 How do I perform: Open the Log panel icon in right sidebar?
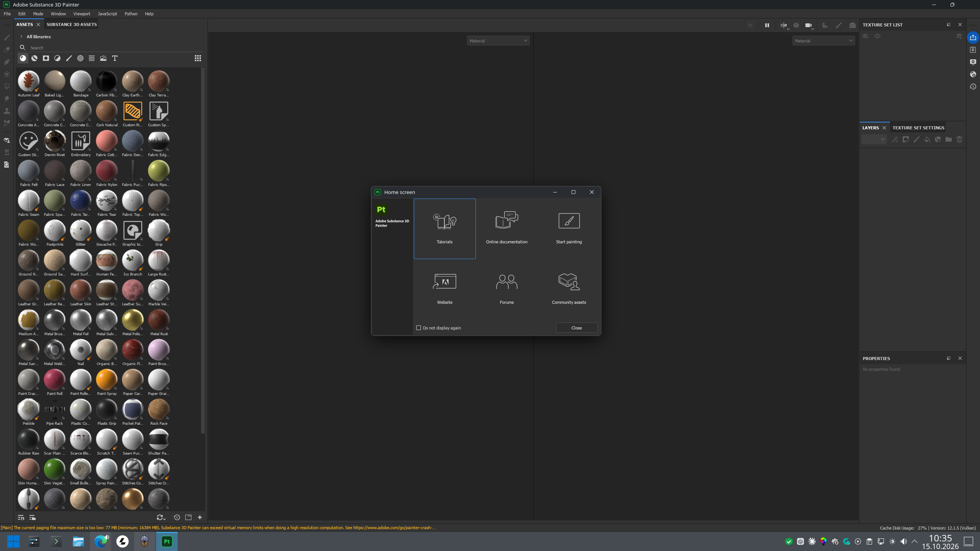(973, 50)
